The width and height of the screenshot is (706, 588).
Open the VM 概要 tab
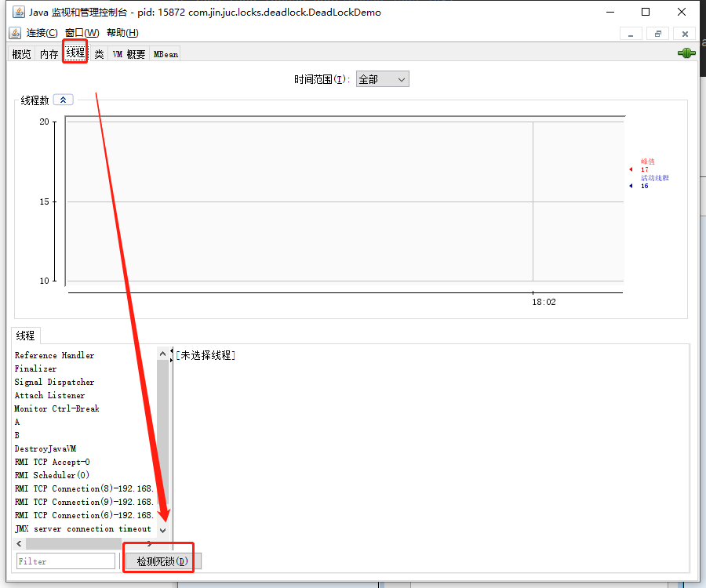pos(129,54)
